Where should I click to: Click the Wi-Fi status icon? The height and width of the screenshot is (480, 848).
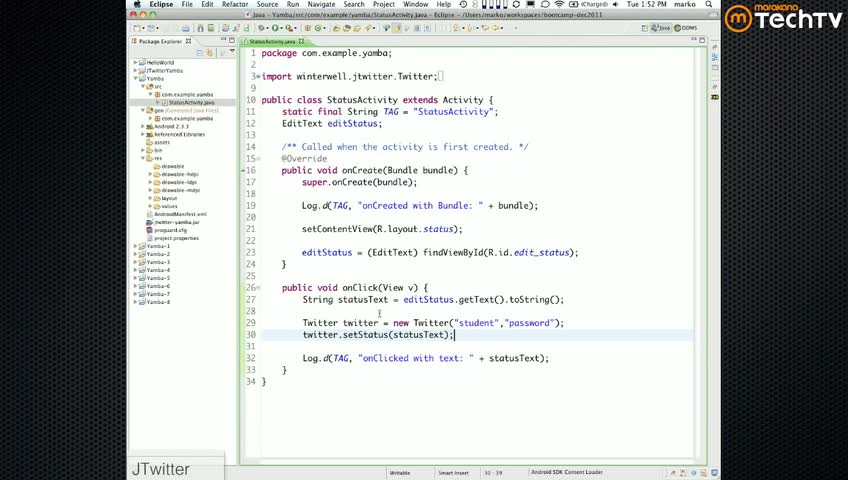click(559, 4)
